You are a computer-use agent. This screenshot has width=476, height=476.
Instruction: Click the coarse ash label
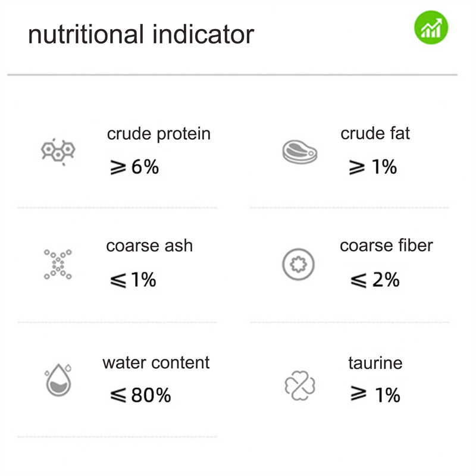[149, 245]
